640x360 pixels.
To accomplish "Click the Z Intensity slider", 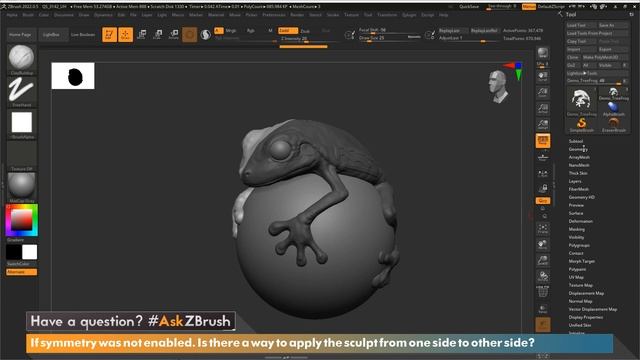I will tap(309, 39).
